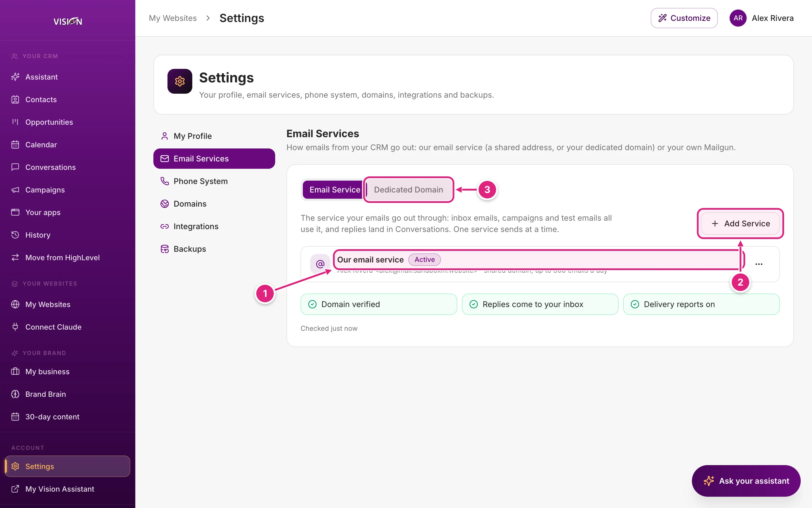
Task: Open the 30-day content calendar icon
Action: tap(15, 417)
